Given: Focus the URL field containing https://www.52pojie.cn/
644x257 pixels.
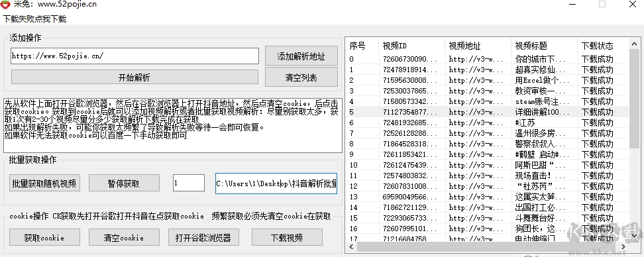Looking at the screenshot, I should coord(134,56).
